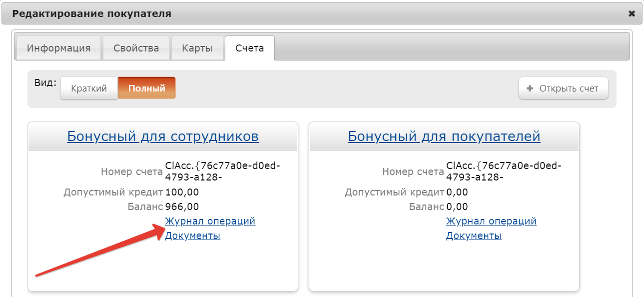Viewport: 644px width, 297px height.
Task: Open Журнал операций for Бонусный для покупателей
Action: 491,221
